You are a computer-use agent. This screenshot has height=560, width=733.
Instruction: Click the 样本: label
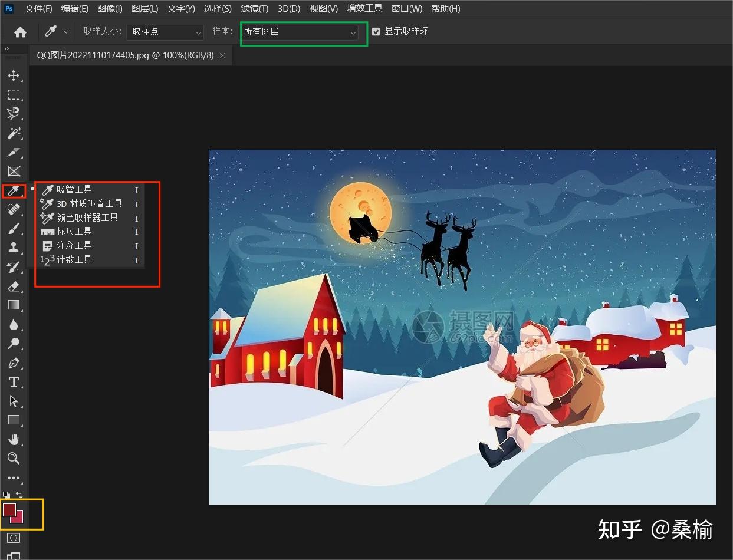point(223,31)
